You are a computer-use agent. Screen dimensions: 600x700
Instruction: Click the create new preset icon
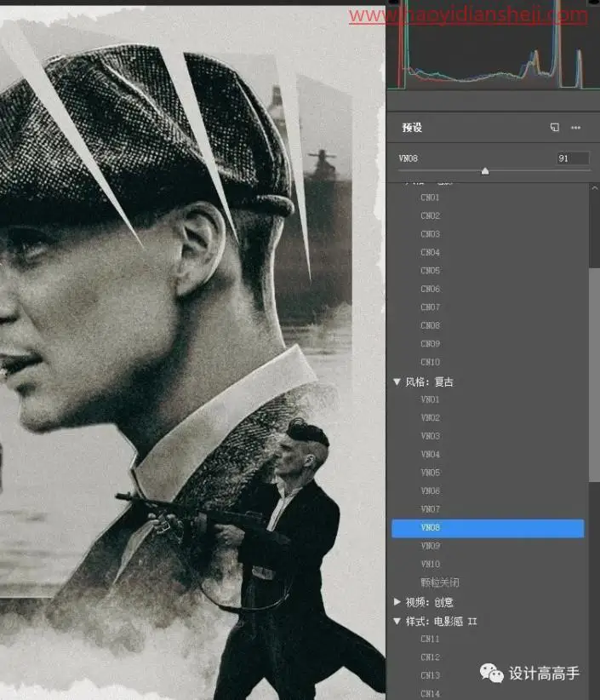[554, 128]
